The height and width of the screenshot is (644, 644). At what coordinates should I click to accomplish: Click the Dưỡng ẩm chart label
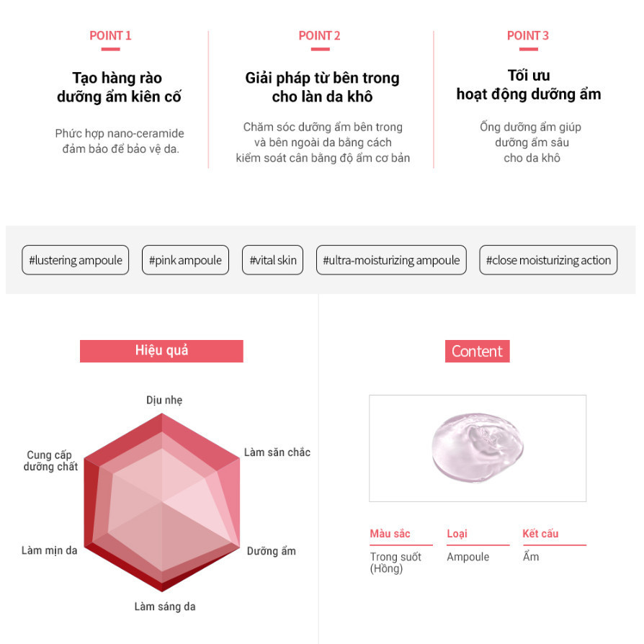(271, 551)
